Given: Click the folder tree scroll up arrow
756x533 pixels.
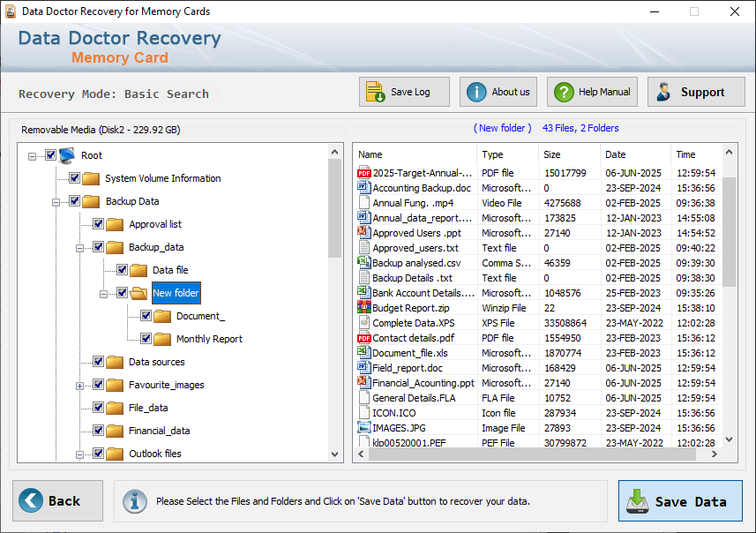Looking at the screenshot, I should coord(335,152).
